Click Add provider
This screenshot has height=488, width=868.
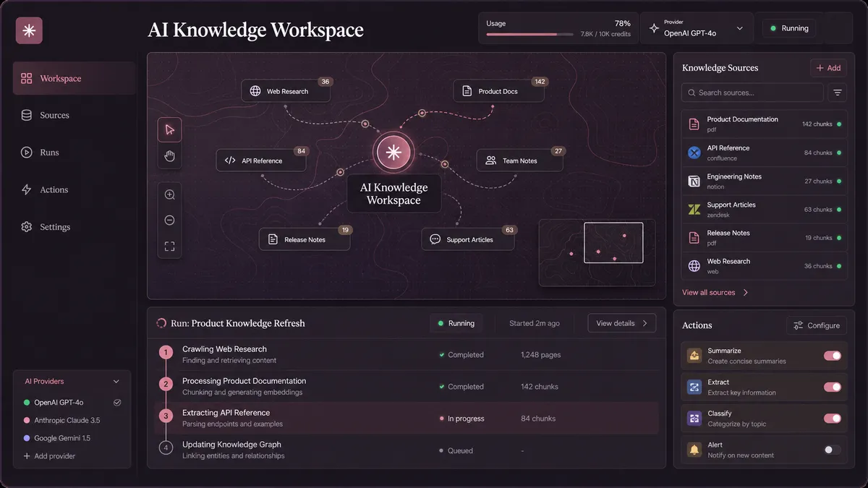49,456
